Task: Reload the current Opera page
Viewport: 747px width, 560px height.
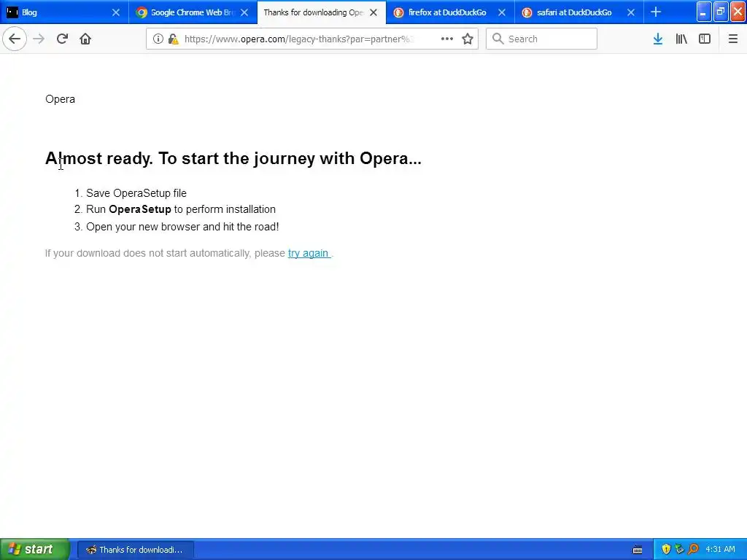Action: pyautogui.click(x=62, y=39)
